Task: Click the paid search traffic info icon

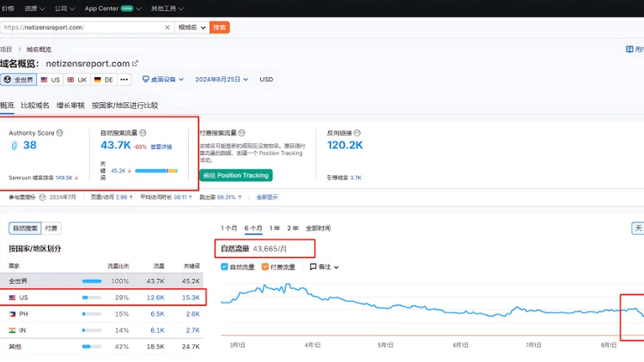Action: (241, 133)
